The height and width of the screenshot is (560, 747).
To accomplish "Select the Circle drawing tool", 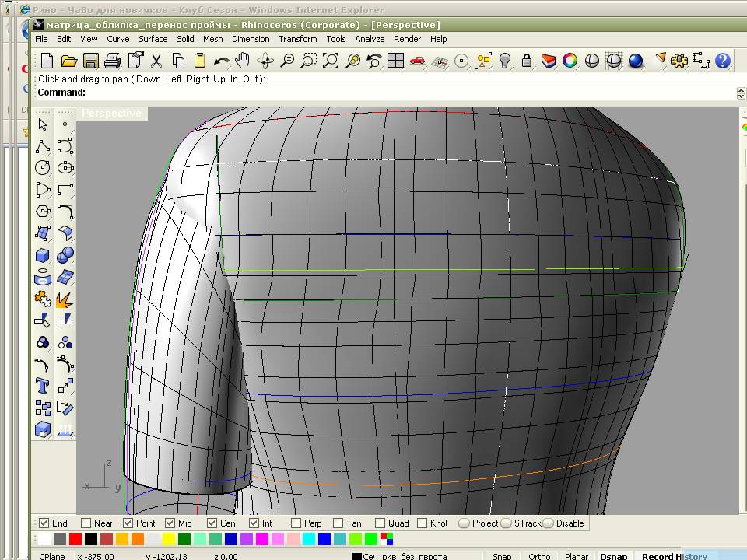I will point(43,167).
